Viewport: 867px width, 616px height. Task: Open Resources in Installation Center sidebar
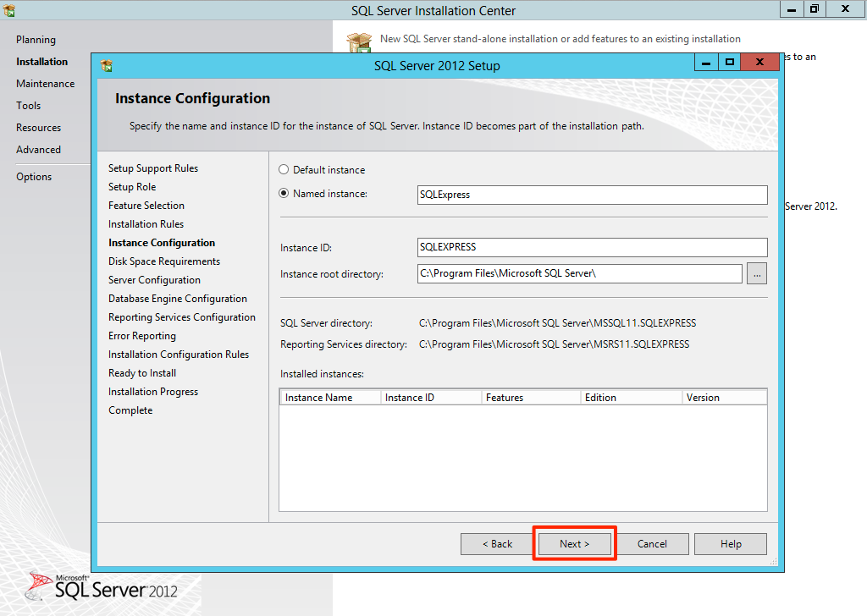39,128
